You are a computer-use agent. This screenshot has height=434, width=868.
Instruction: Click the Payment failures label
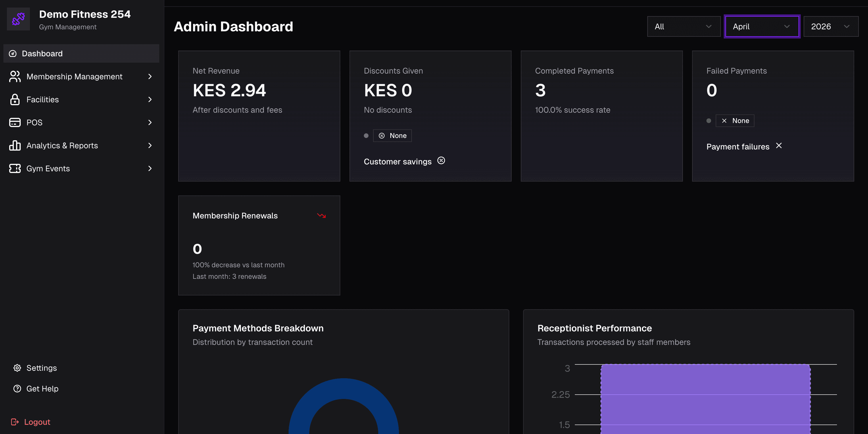738,147
